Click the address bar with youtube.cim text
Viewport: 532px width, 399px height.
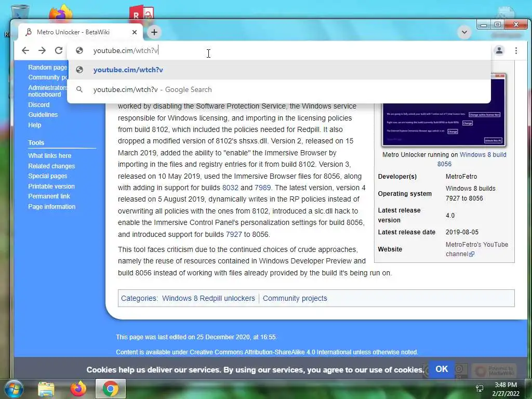[x=279, y=50]
